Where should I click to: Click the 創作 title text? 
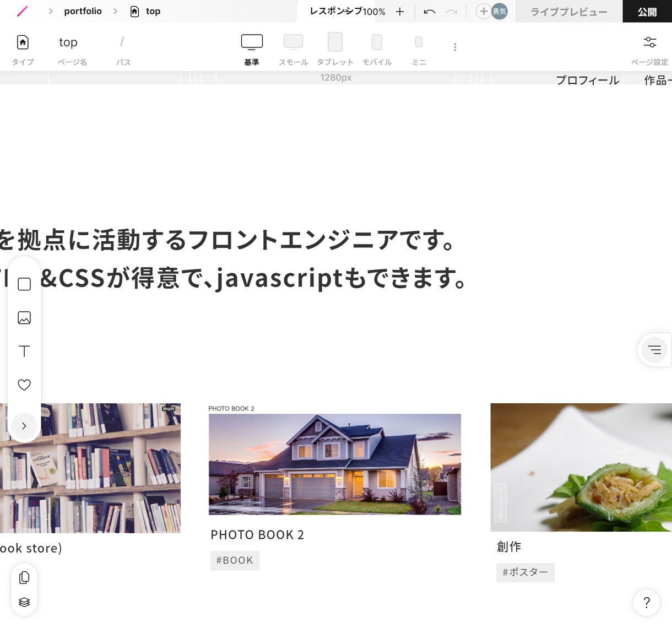click(509, 546)
